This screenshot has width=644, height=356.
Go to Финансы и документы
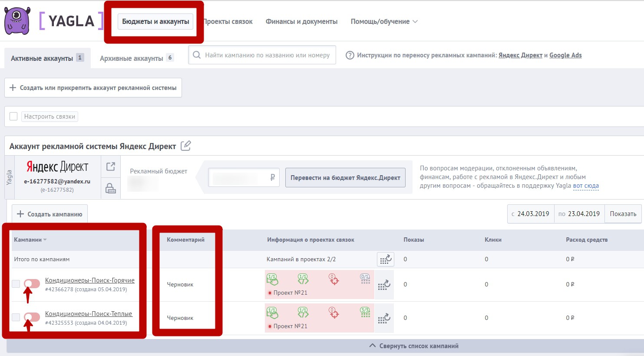(x=301, y=22)
